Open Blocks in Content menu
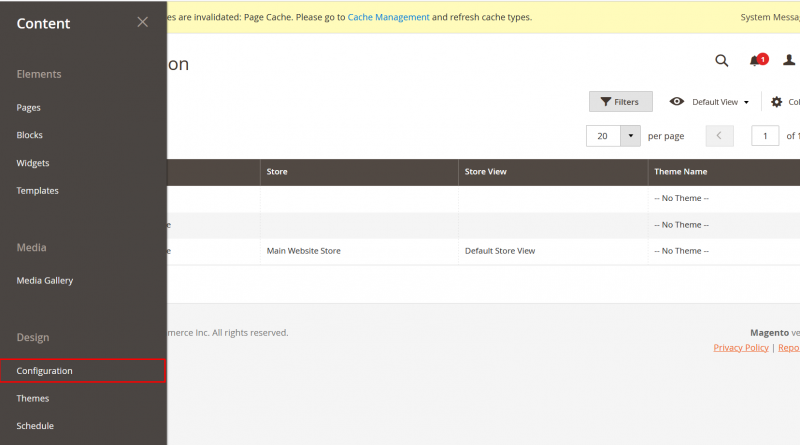 point(30,135)
